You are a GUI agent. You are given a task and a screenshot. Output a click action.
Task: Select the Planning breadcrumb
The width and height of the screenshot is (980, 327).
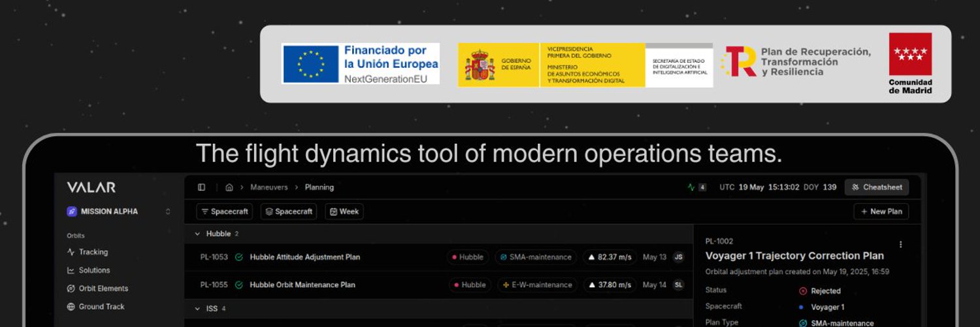pyautogui.click(x=319, y=188)
